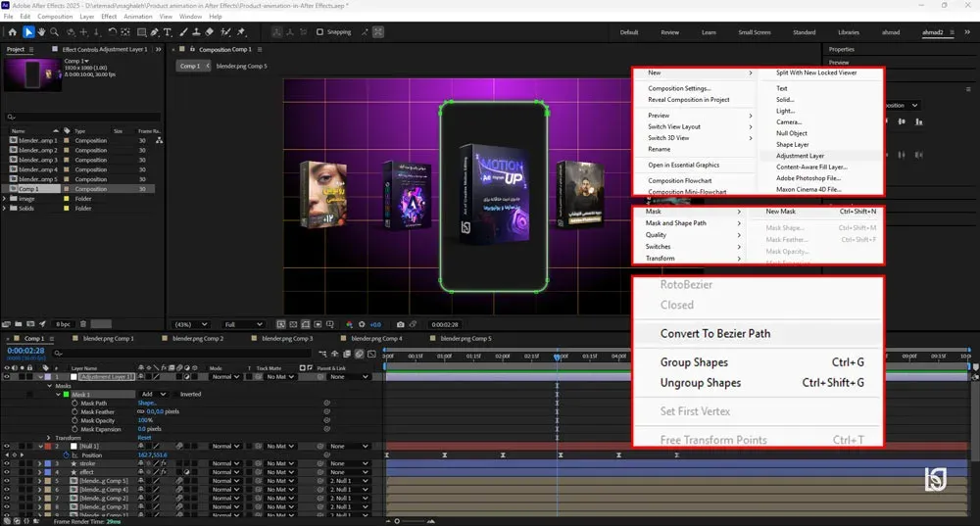The image size is (980, 526).
Task: Switch to blender.png Comp 3 timeline tab
Action: [287, 338]
